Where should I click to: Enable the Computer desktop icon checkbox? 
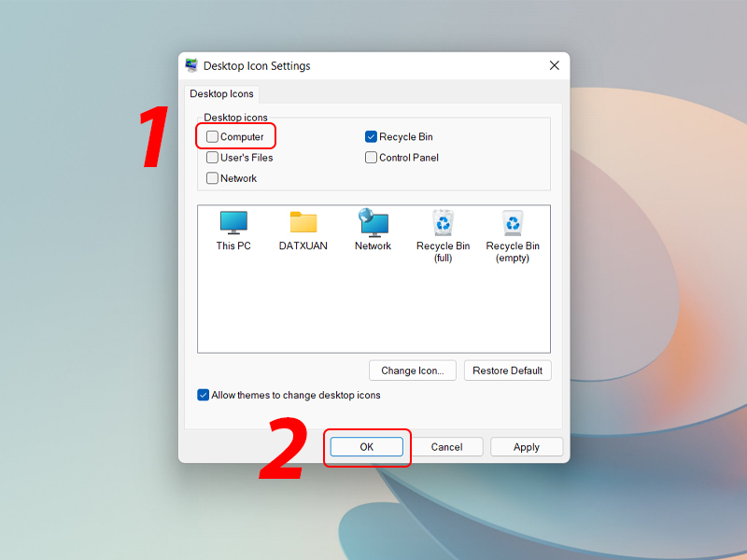[212, 136]
